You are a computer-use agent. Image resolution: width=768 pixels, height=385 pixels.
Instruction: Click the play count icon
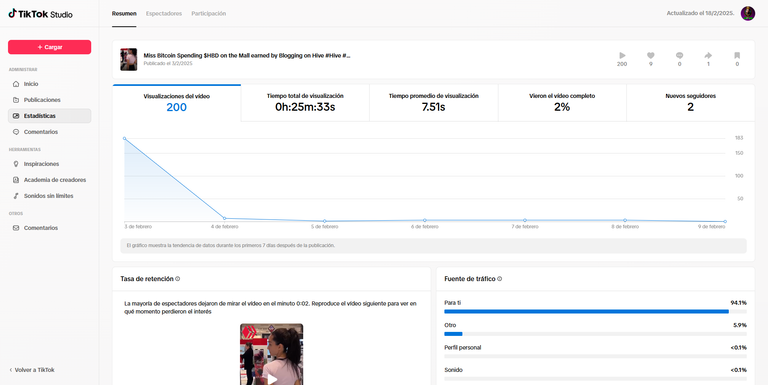click(622, 55)
